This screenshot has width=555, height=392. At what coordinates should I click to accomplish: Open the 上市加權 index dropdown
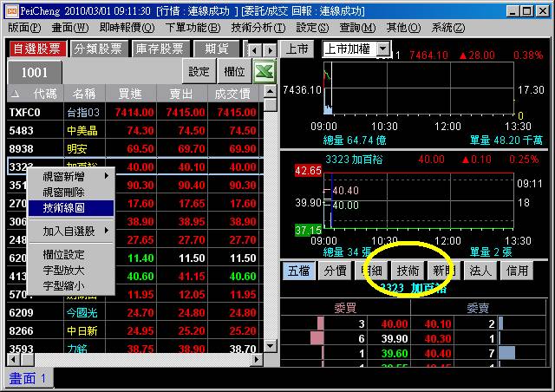pos(383,49)
